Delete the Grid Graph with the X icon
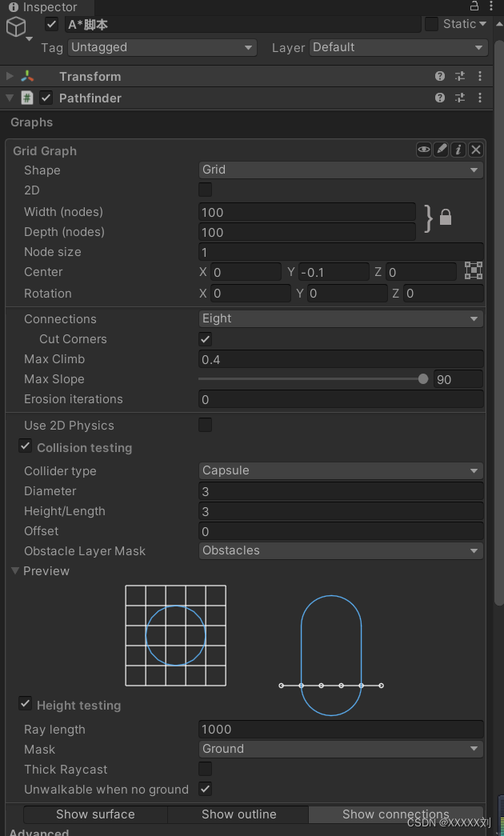The image size is (504, 836). (475, 150)
